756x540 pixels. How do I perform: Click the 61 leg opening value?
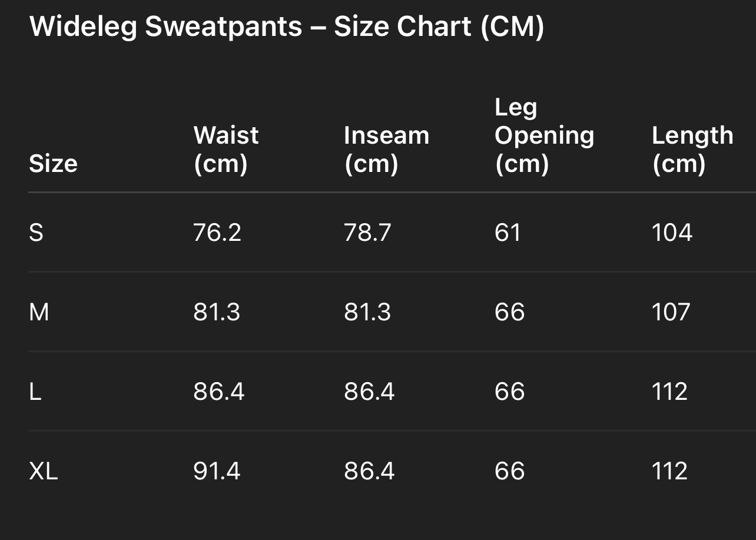[508, 233]
